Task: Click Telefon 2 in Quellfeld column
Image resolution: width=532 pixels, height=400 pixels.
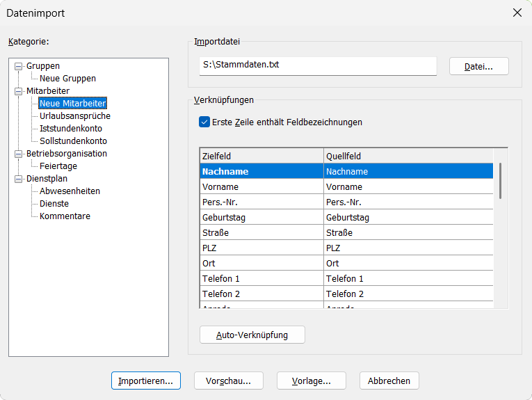Action: pos(408,294)
